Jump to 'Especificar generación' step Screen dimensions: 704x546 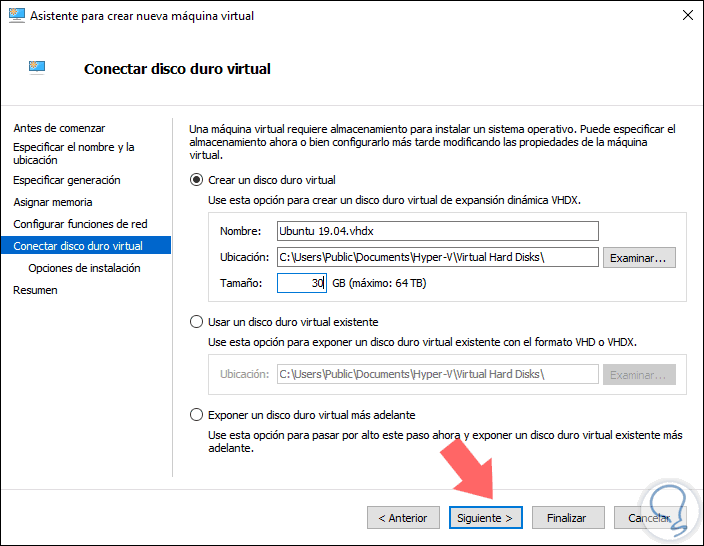tap(67, 180)
